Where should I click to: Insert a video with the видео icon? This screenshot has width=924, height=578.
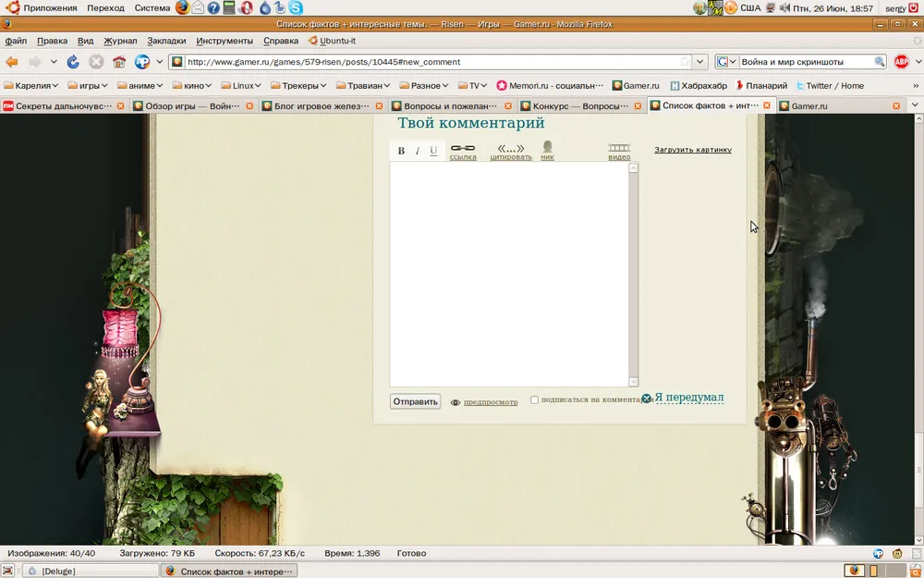click(619, 151)
